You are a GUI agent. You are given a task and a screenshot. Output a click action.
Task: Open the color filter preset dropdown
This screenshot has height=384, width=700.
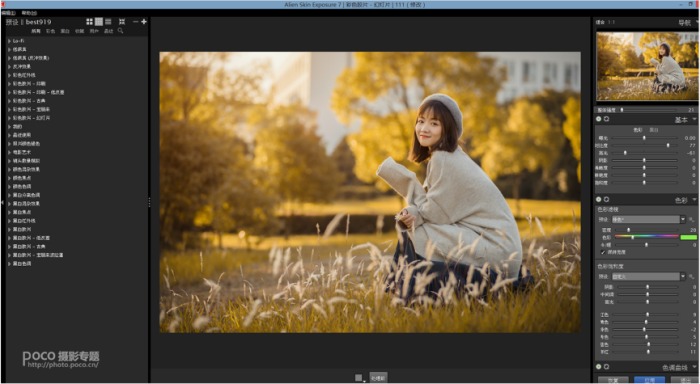pyautogui.click(x=683, y=219)
